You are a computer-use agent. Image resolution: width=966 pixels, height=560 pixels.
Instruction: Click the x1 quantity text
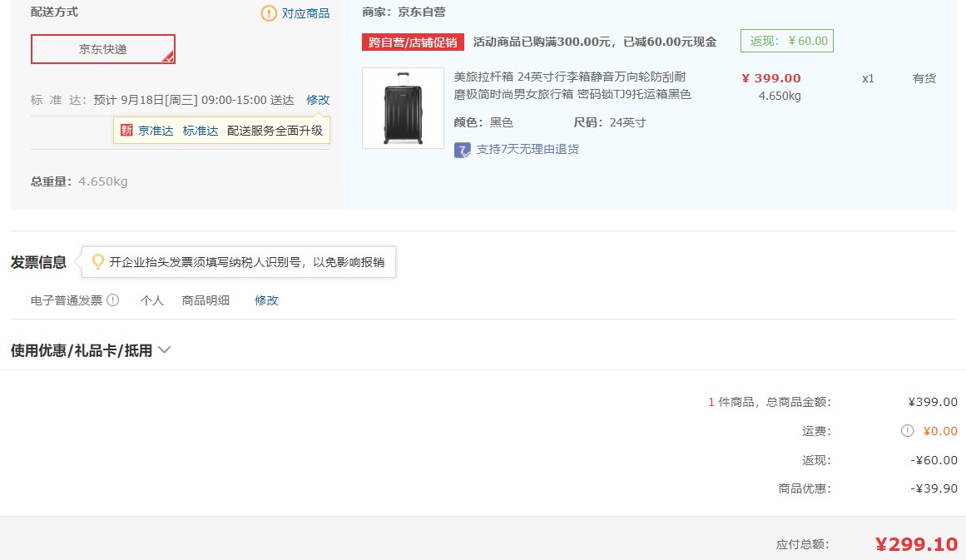point(868,78)
